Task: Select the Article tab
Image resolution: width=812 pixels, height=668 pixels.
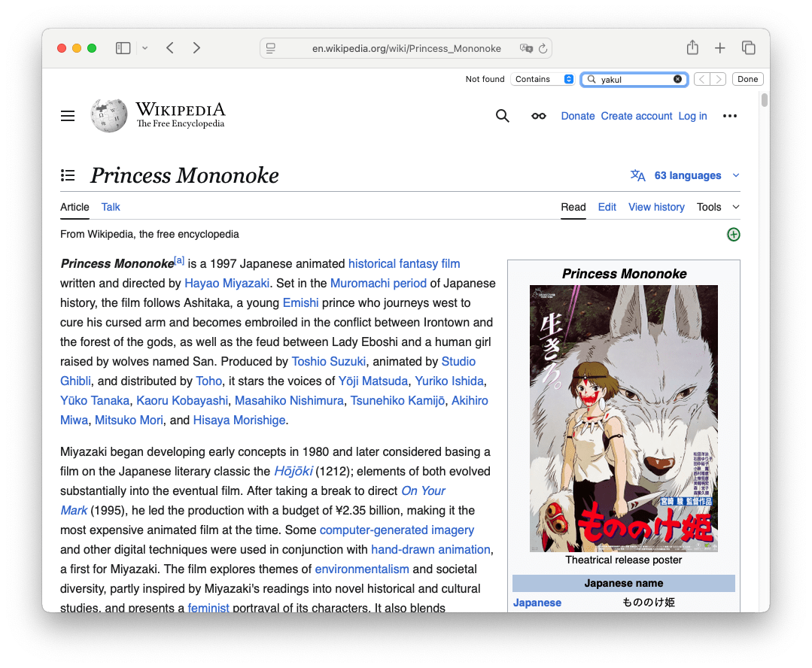Action: 75,207
